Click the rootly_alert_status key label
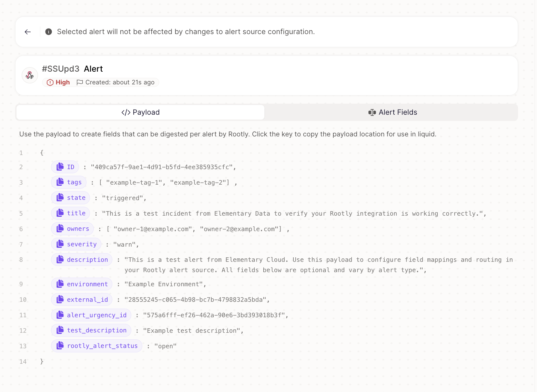Image resolution: width=537 pixels, height=392 pixels. point(102,346)
